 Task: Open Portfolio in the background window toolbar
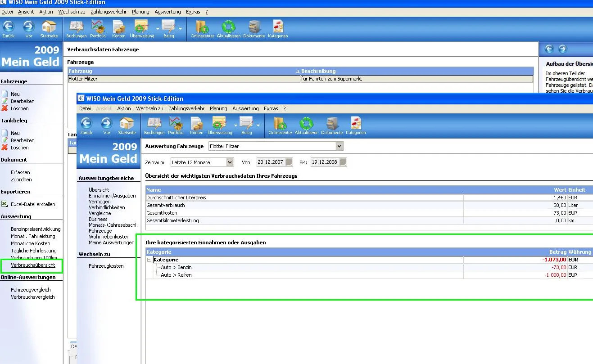[x=98, y=27]
